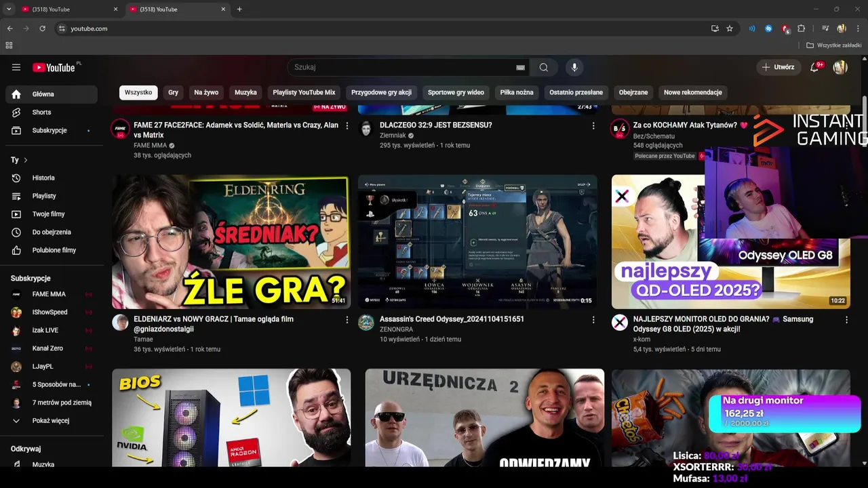Select the Przygodowe gry akcji chip
This screenshot has width=868, height=488.
click(x=381, y=92)
